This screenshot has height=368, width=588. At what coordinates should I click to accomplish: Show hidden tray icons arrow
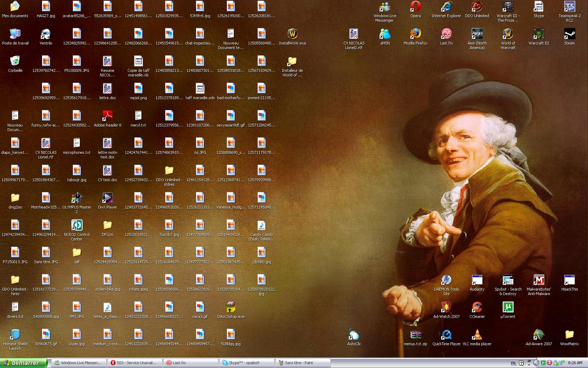536,363
